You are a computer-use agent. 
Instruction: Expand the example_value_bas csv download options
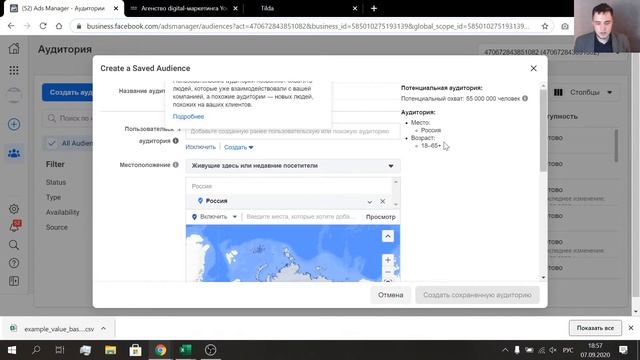103,329
